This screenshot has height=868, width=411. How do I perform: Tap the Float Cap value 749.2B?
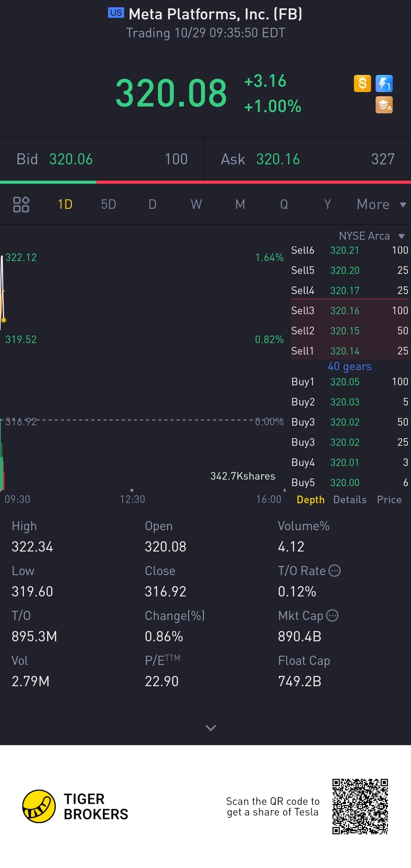click(x=300, y=681)
